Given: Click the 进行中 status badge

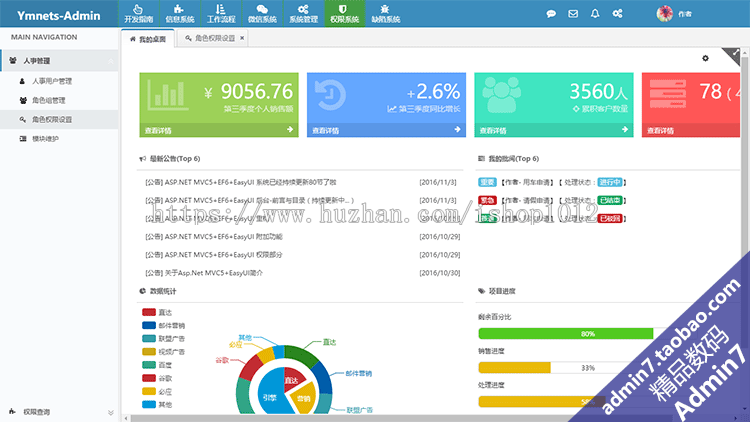Looking at the screenshot, I should 610,182.
